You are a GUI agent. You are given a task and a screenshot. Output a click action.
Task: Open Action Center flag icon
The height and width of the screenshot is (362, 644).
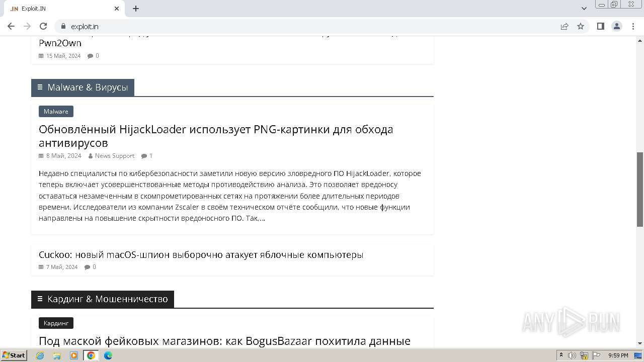tap(596, 355)
